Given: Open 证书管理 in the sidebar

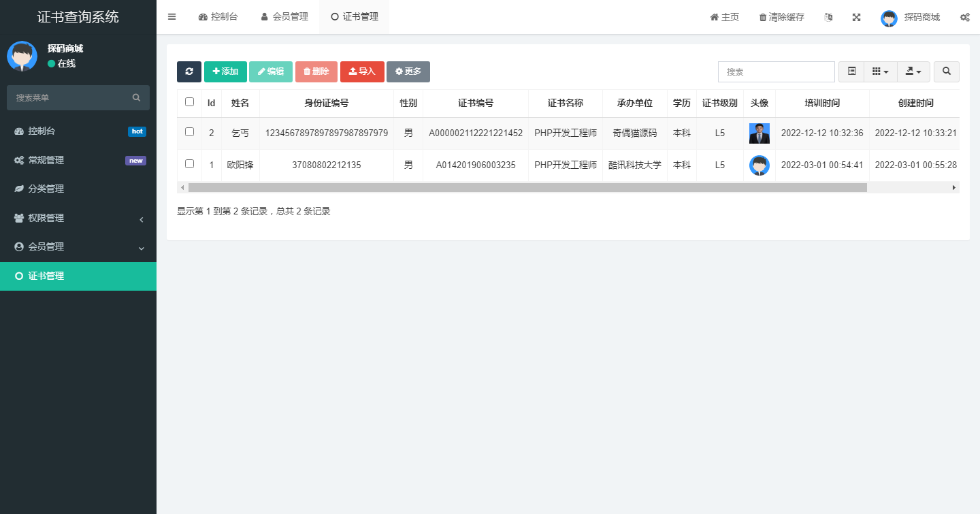Looking at the screenshot, I should tap(78, 276).
